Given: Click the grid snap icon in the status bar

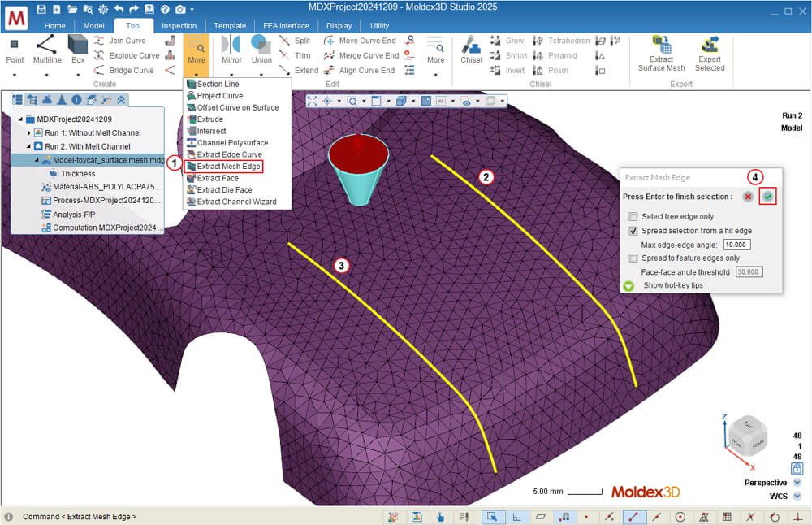Looking at the screenshot, I should (727, 517).
